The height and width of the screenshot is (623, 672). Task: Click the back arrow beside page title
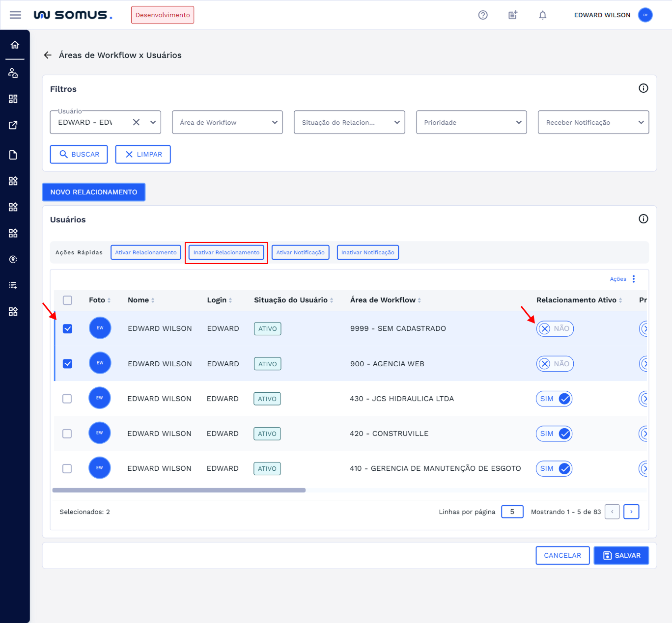tap(48, 55)
